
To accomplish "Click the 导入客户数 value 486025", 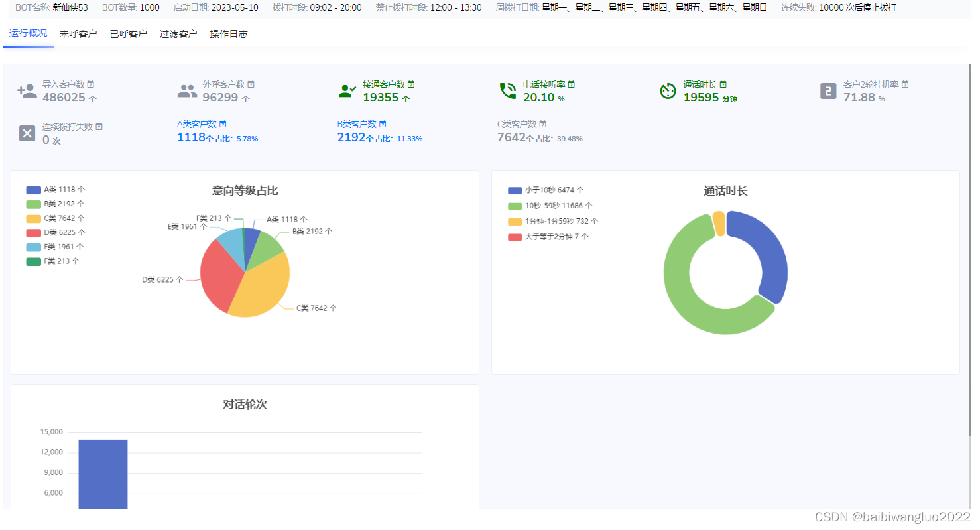I will point(64,98).
